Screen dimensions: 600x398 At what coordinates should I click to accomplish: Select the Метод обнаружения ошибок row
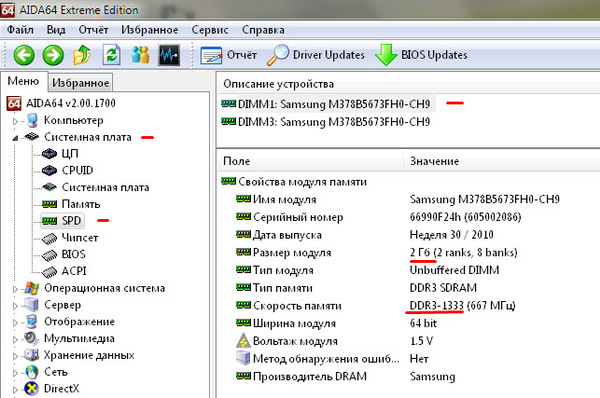coord(333,359)
